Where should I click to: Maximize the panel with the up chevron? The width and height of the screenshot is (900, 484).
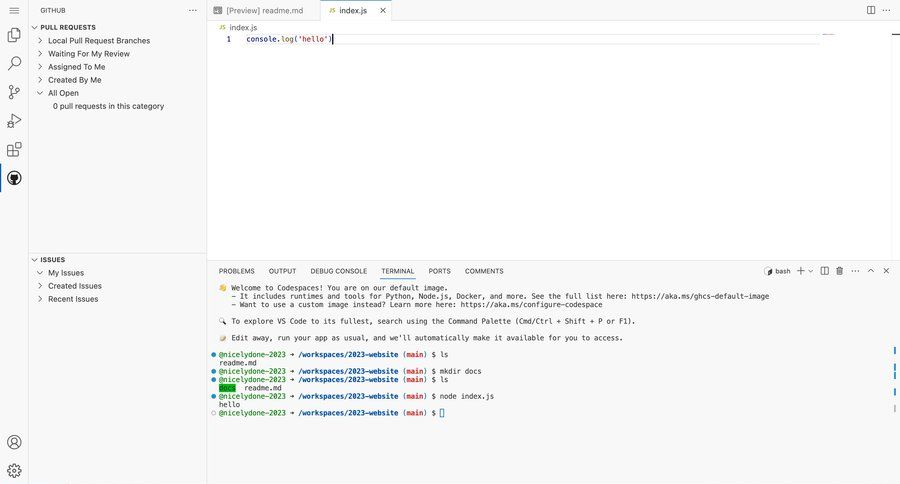[871, 271]
